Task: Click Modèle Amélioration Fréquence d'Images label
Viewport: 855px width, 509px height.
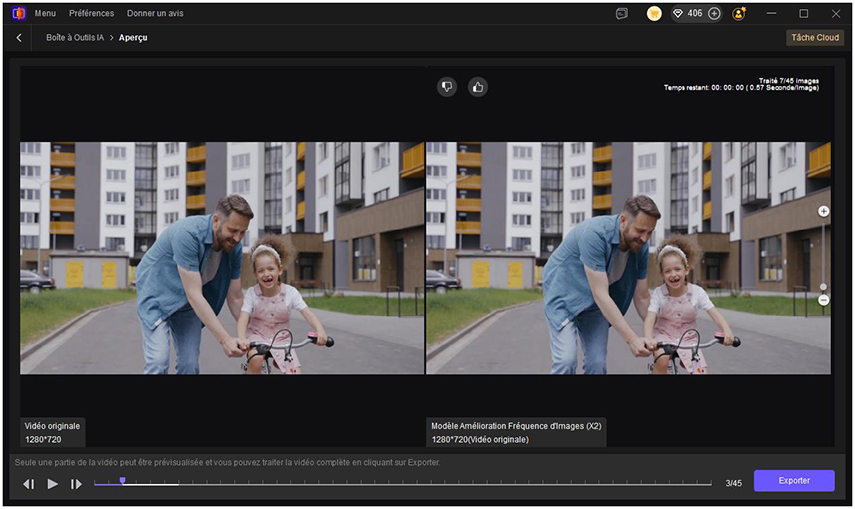Action: (x=516, y=426)
